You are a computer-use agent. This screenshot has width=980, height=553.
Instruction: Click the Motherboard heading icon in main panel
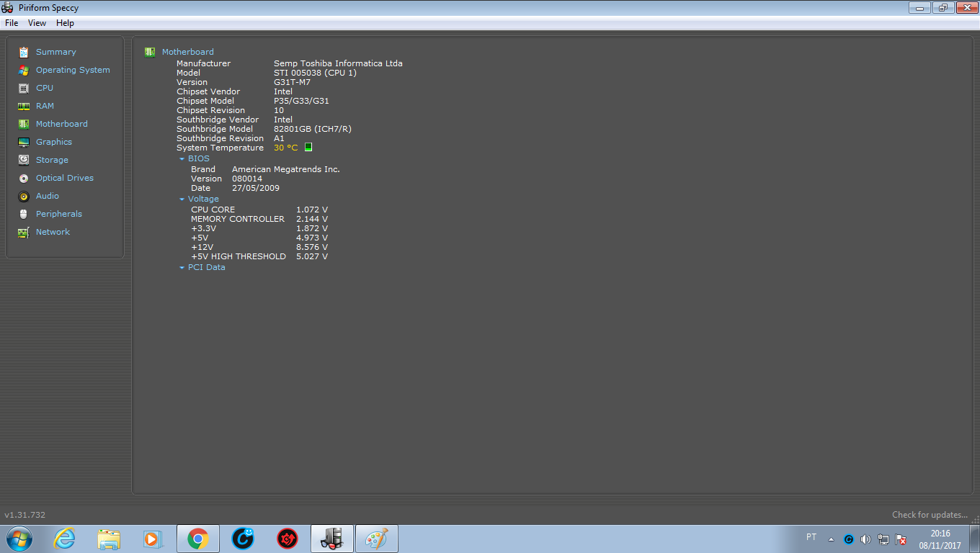pyautogui.click(x=150, y=52)
